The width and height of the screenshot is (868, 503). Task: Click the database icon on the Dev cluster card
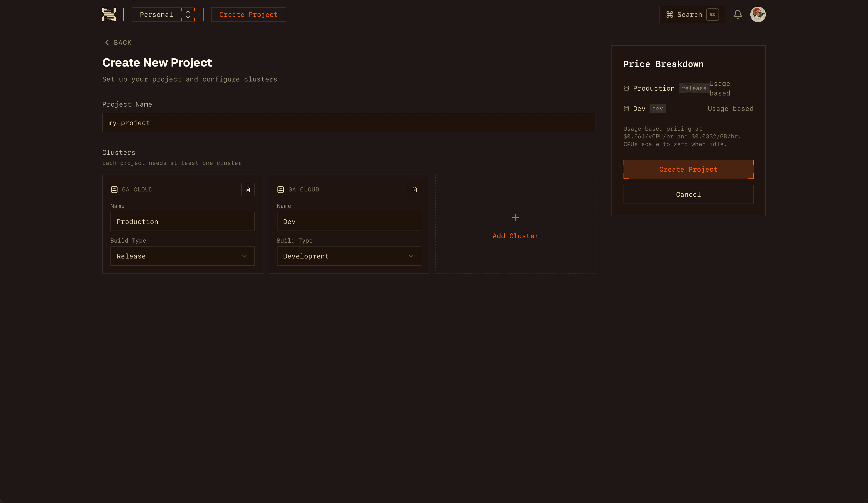pos(280,189)
